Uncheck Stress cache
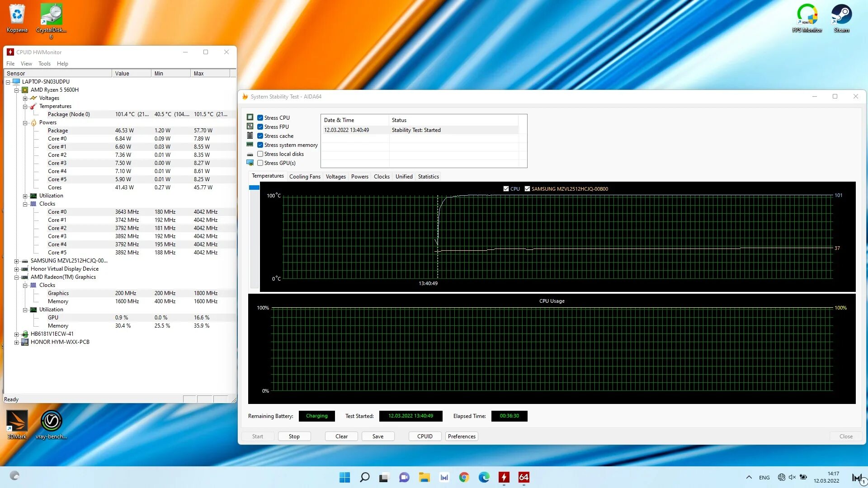Viewport: 868px width, 488px height. pos(260,136)
